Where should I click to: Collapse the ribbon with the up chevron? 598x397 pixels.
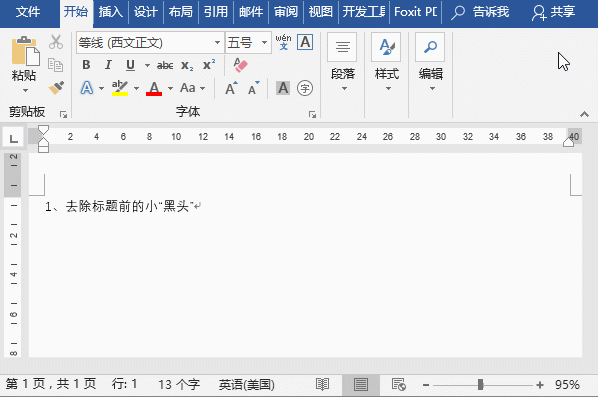(x=584, y=114)
